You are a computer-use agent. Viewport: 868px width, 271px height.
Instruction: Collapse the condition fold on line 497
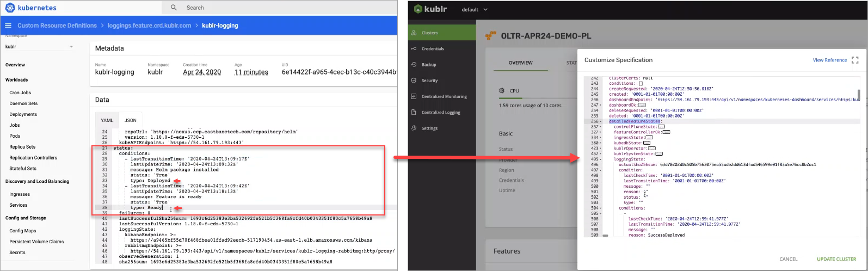coord(601,170)
